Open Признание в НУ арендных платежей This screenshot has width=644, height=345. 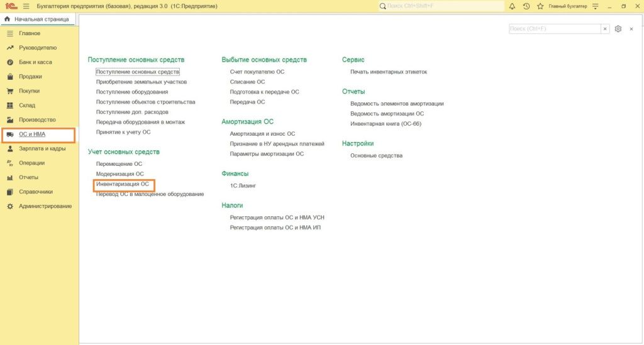point(277,143)
